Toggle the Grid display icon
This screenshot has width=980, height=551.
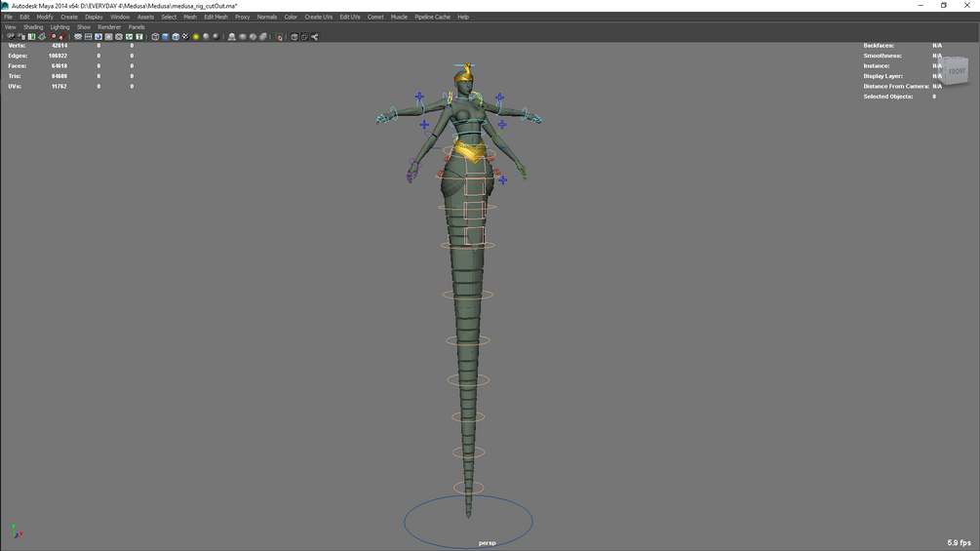(x=77, y=37)
